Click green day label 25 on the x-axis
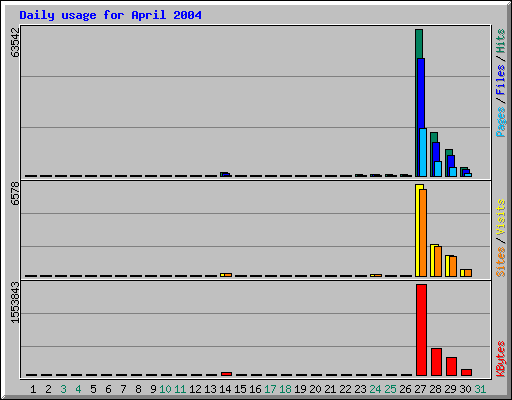Screen dimensions: 512x400 390,389
